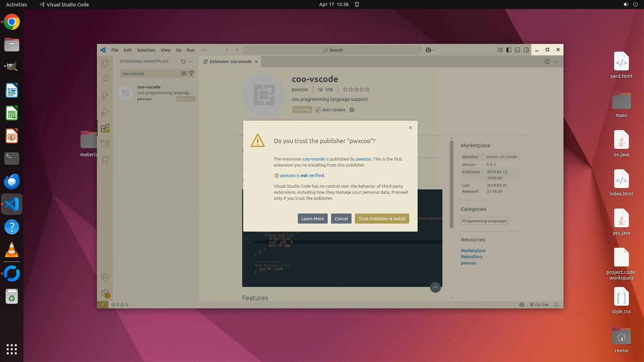Click the notifications bell in status bar
Image resolution: width=644 pixels, height=362 pixels.
point(556,305)
